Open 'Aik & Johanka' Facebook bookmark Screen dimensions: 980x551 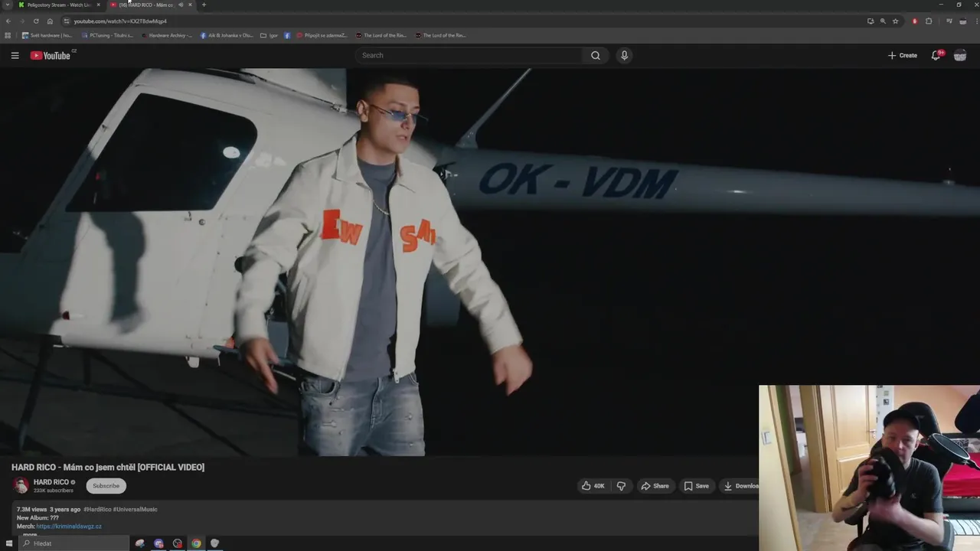tap(226, 35)
